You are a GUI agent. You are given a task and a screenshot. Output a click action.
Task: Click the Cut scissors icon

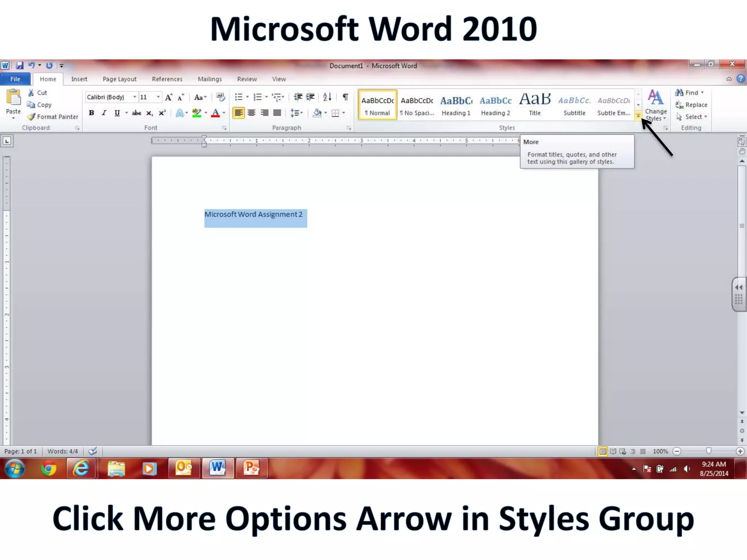tap(31, 93)
